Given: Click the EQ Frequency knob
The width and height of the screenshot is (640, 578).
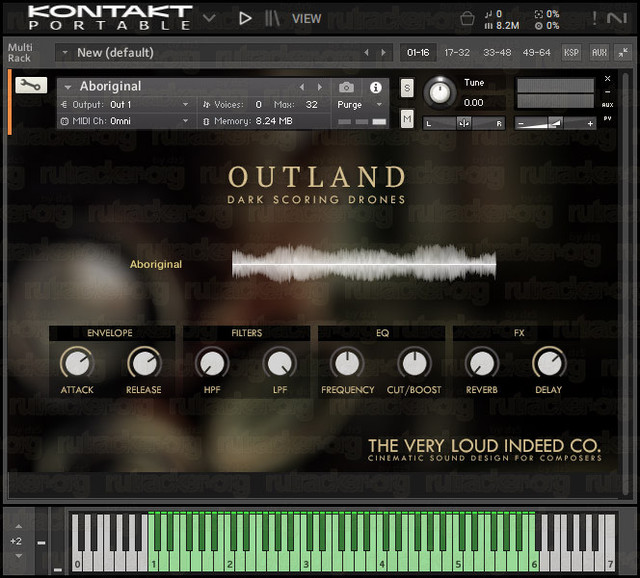Looking at the screenshot, I should pyautogui.click(x=347, y=363).
